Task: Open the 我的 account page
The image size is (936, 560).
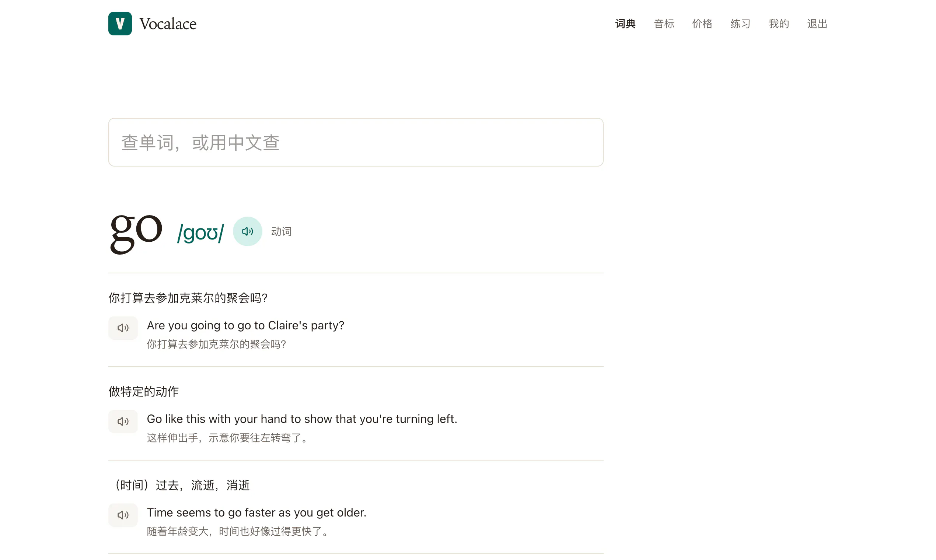Action: 779,24
